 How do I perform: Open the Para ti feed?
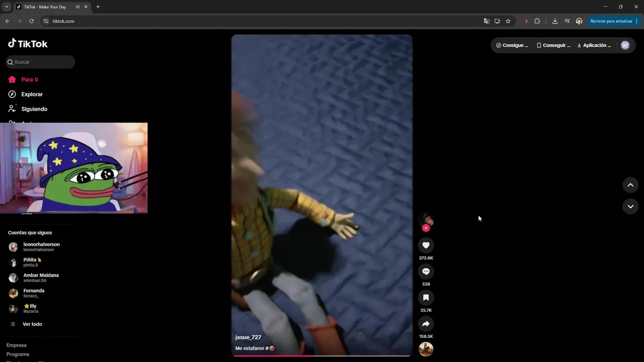(23, 79)
